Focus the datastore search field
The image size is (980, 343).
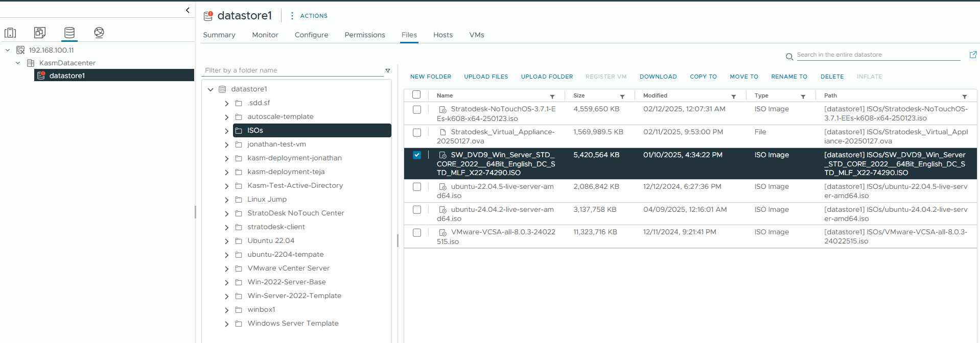[878, 55]
